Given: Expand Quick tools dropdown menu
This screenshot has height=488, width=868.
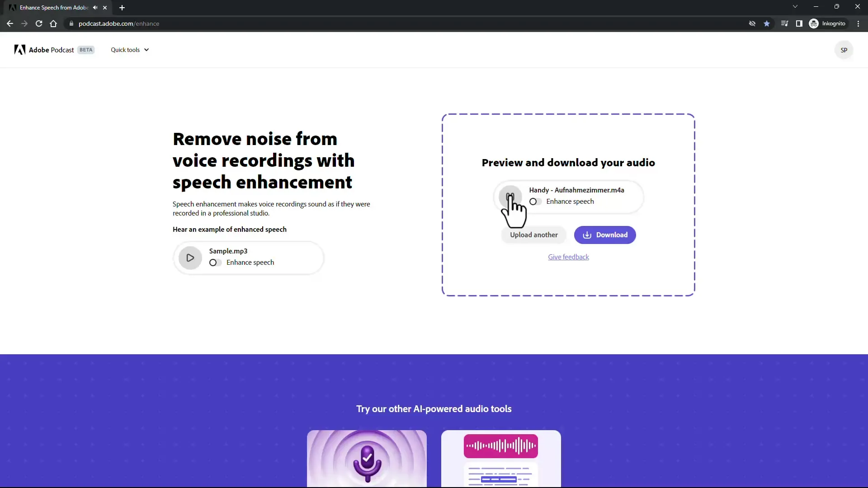Looking at the screenshot, I should click(x=129, y=50).
